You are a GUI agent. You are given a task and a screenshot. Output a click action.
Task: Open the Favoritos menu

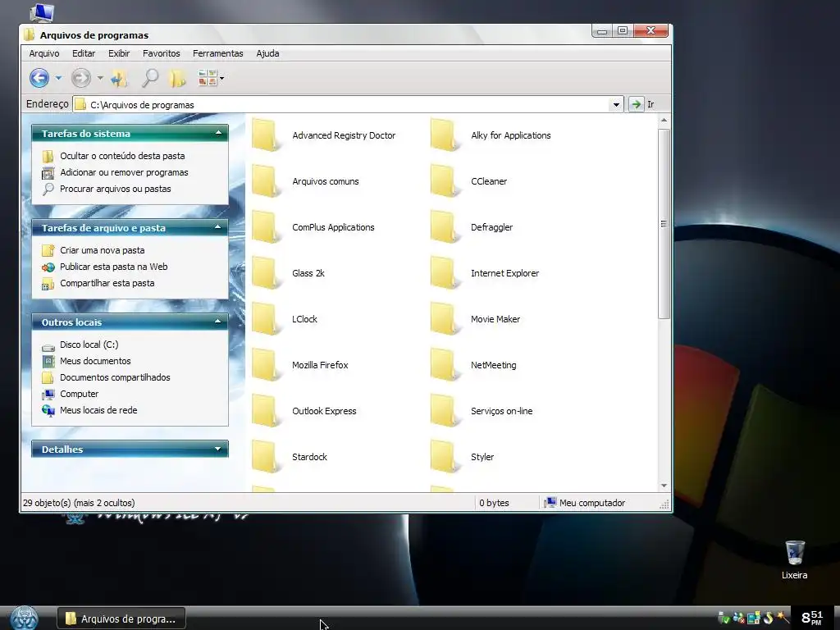(x=162, y=53)
